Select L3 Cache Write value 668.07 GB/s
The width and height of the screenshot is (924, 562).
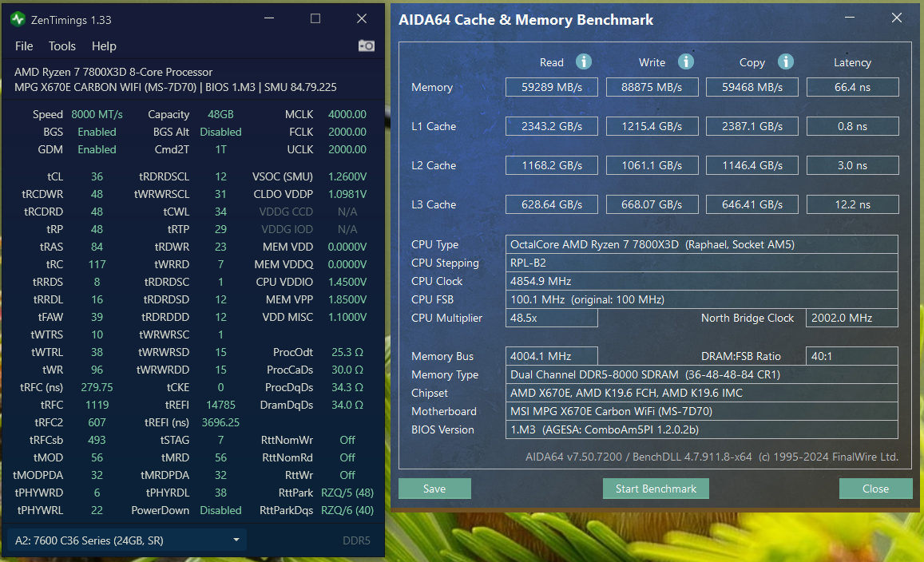click(x=652, y=204)
